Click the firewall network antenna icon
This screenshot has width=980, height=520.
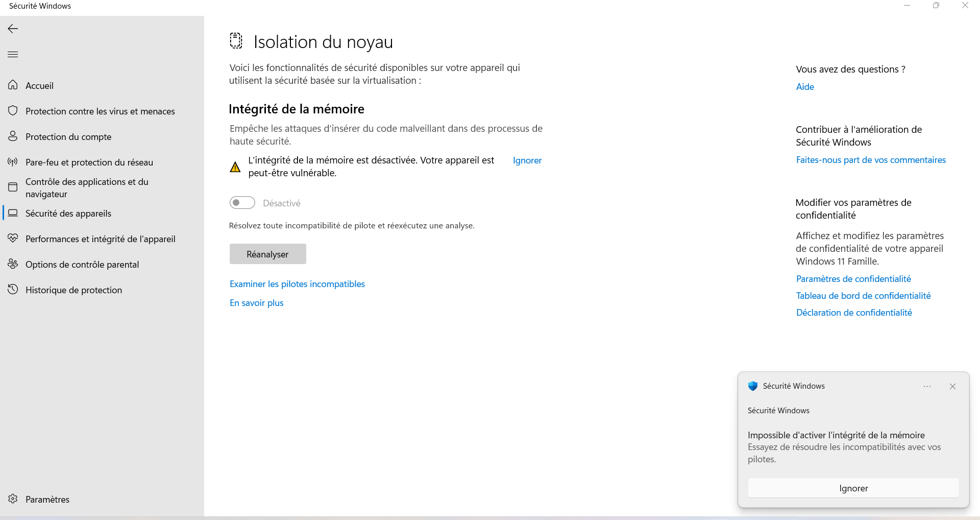[x=13, y=162]
